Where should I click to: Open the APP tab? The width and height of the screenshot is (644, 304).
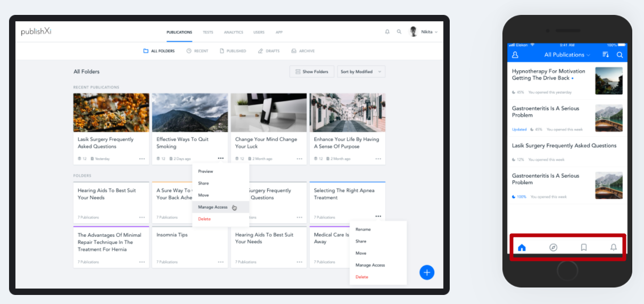pos(279,32)
